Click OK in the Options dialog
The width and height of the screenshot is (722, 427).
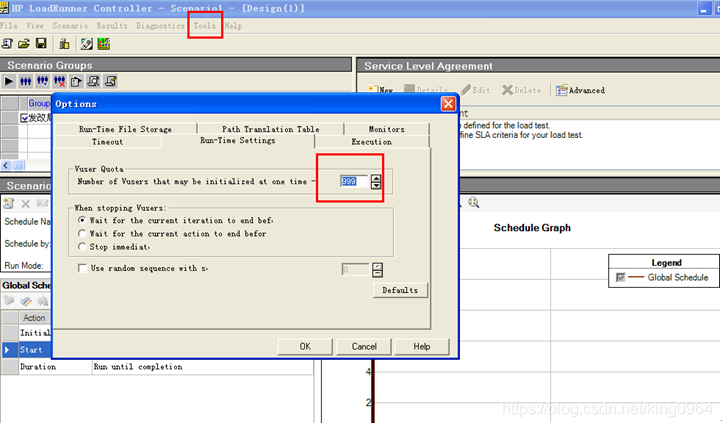click(x=305, y=346)
